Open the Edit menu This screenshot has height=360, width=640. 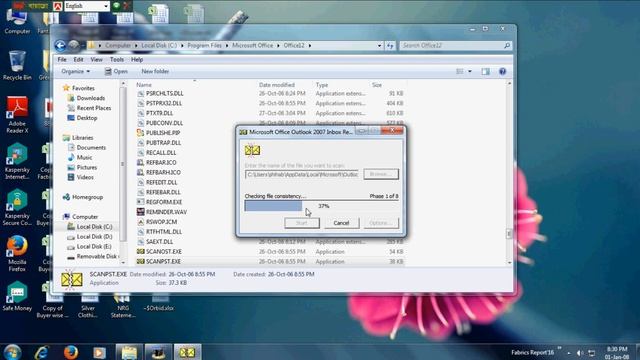(x=78, y=60)
